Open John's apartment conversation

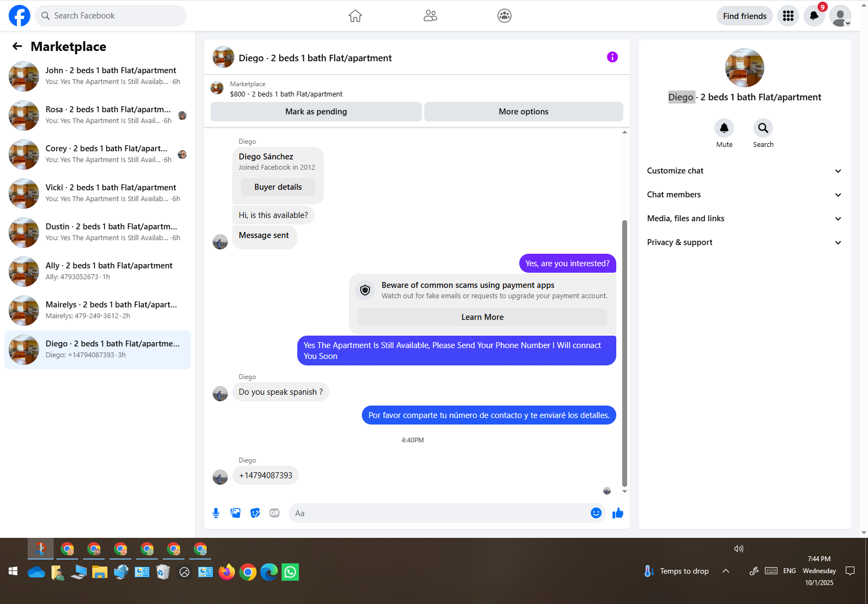click(x=98, y=76)
